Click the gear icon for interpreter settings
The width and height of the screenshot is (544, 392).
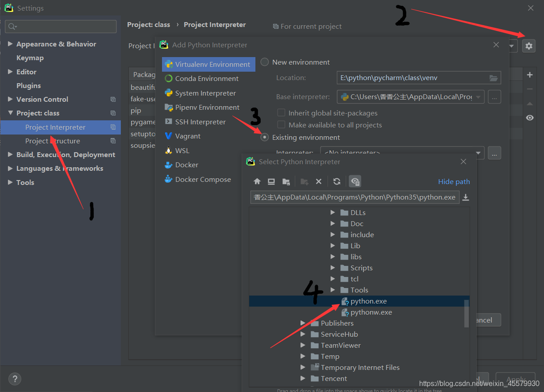tap(529, 46)
